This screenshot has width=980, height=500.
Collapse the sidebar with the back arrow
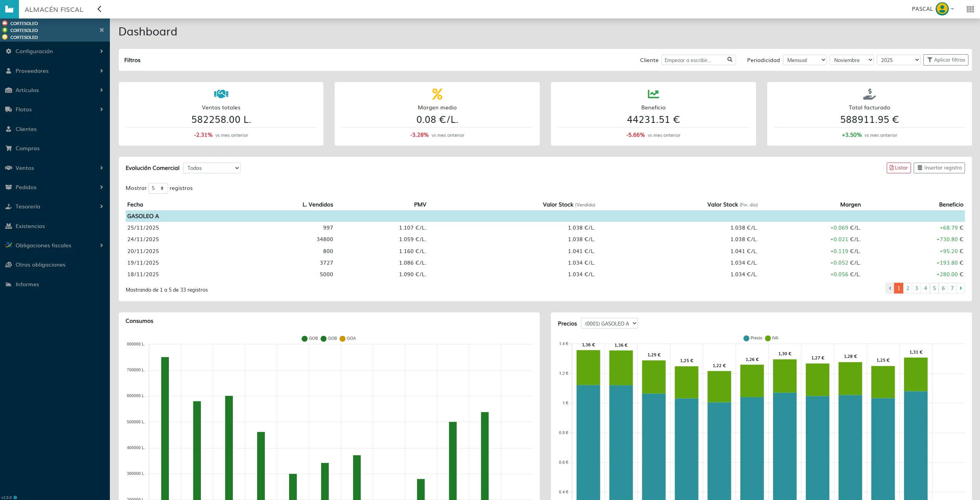click(x=99, y=9)
